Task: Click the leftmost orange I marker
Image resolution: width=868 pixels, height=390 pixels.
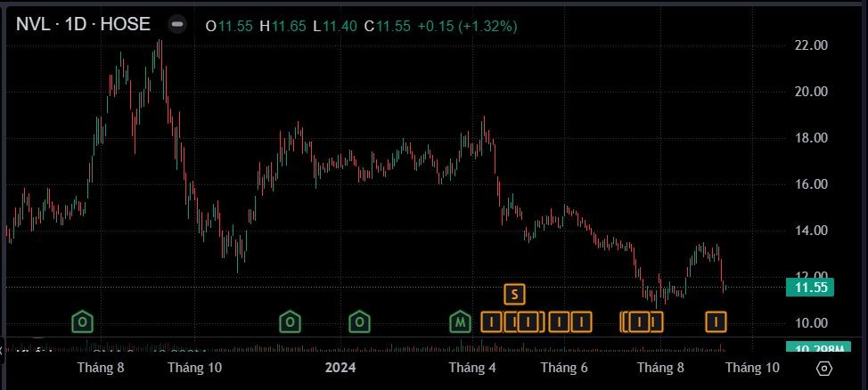Action: click(491, 321)
